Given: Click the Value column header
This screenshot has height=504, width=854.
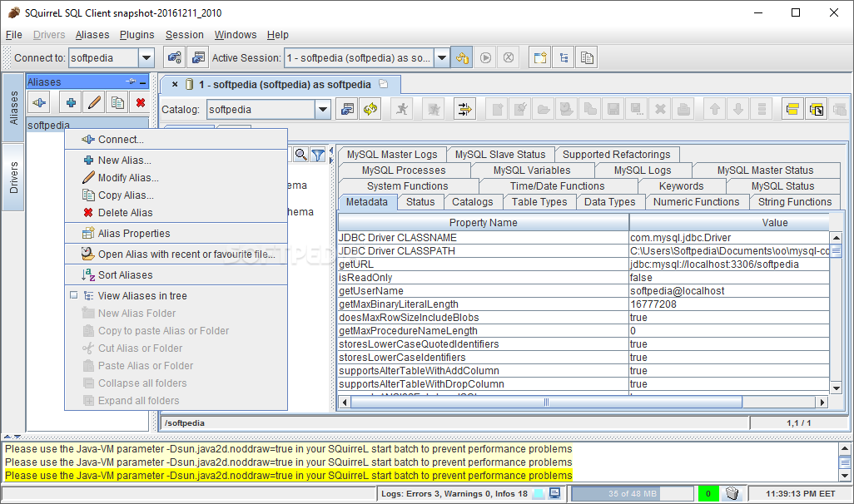Looking at the screenshot, I should pos(729,223).
